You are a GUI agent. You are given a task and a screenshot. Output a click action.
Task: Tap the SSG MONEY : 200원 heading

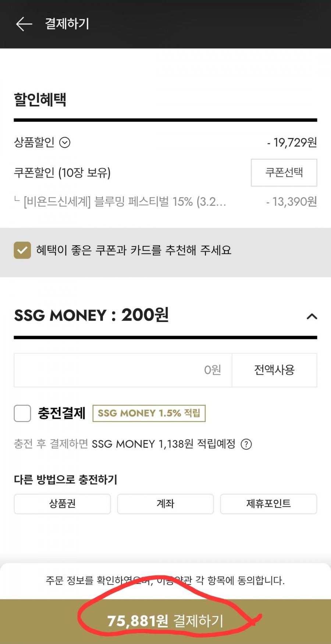pos(91,315)
